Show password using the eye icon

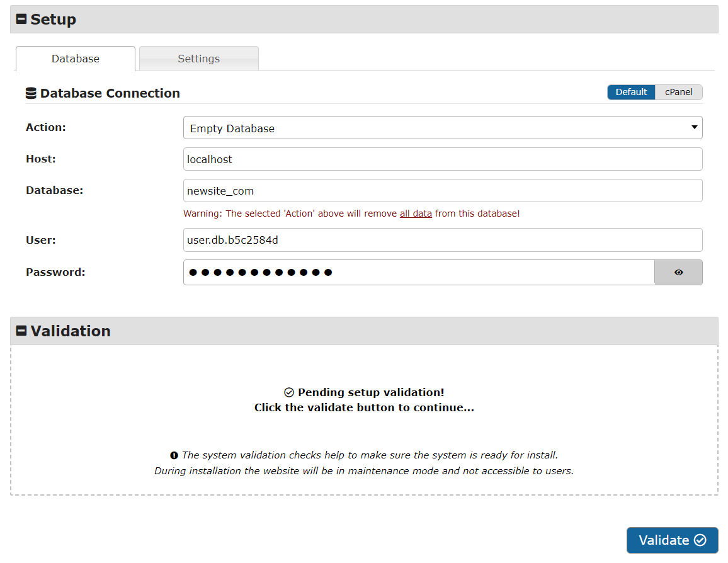[678, 273]
